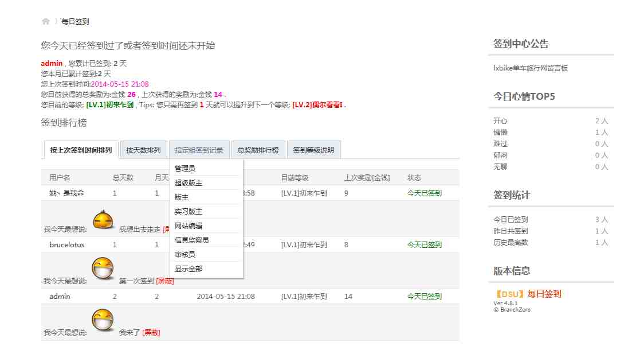This screenshot has height=358, width=644.
Task: Click the [LV.2]偶尔看看I next level text
Action: [317, 105]
